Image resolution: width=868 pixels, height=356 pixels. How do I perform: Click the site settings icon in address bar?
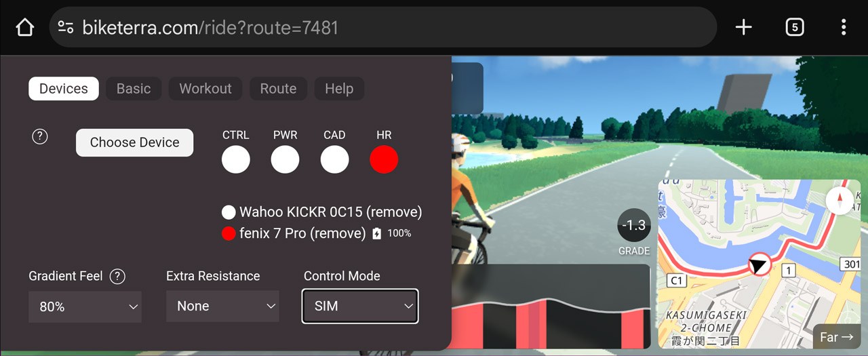66,27
